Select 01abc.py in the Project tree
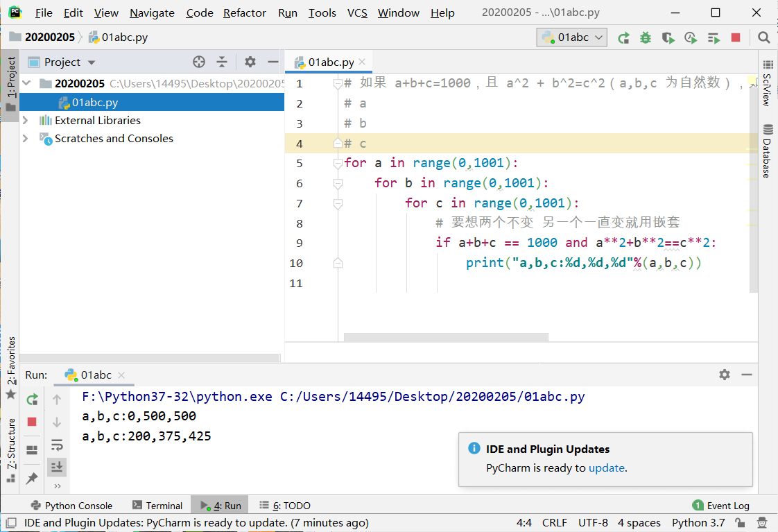Image resolution: width=778 pixels, height=532 pixels. pyautogui.click(x=152, y=102)
